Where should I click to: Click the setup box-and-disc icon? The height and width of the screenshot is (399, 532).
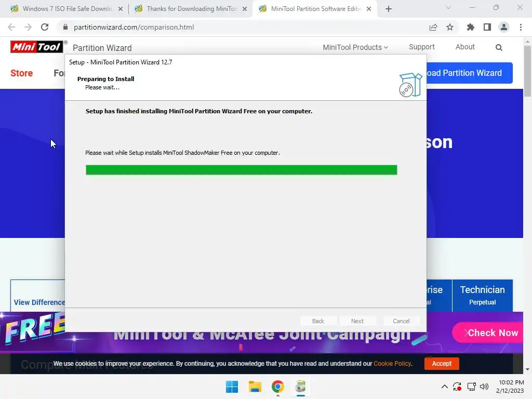coord(410,85)
